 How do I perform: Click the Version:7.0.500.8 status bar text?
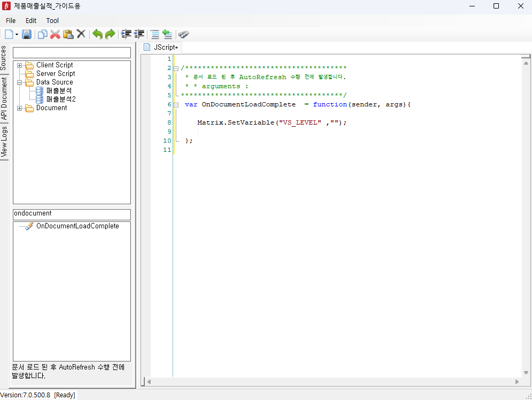point(25,395)
